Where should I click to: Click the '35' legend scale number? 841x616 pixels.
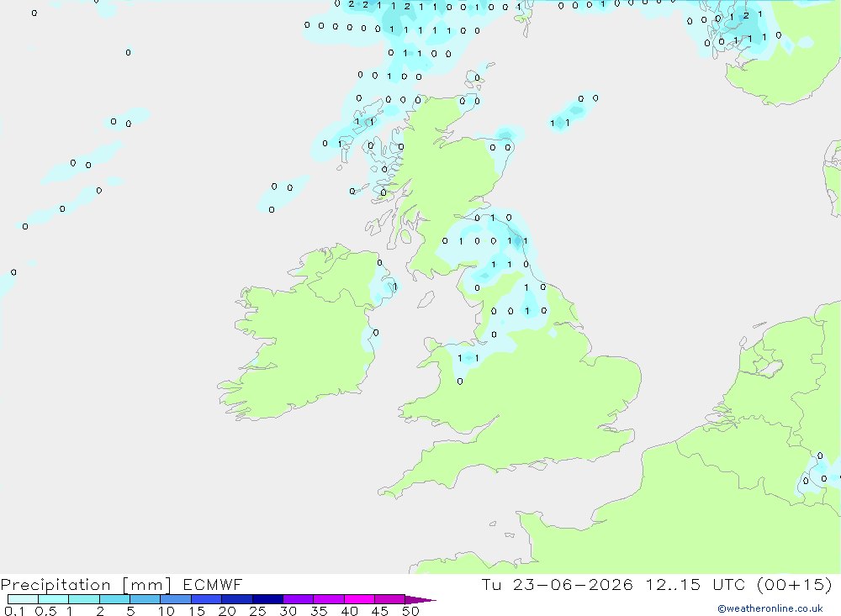pos(319,611)
